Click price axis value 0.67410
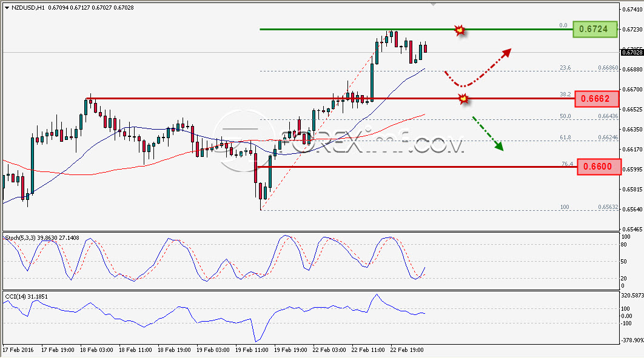644x358 pixels. click(x=632, y=9)
